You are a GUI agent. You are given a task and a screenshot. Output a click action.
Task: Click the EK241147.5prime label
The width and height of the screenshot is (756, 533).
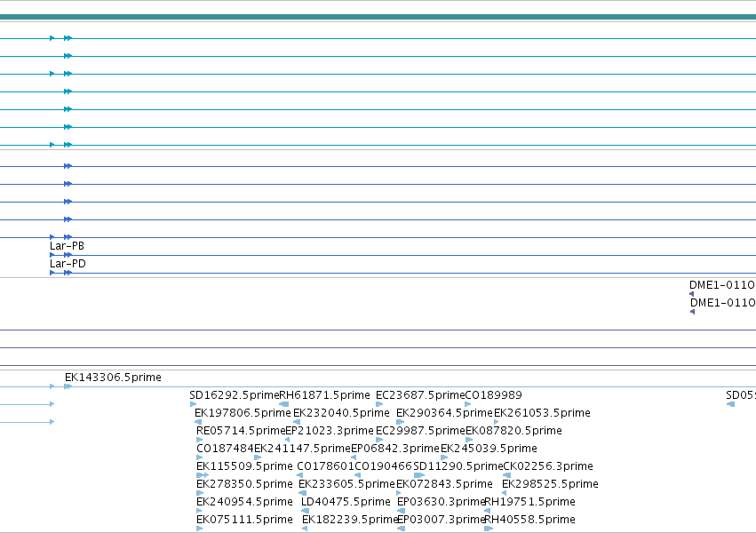click(x=302, y=449)
